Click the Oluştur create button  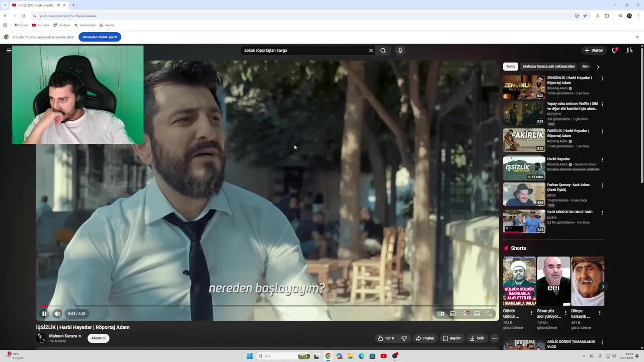[594, 50]
